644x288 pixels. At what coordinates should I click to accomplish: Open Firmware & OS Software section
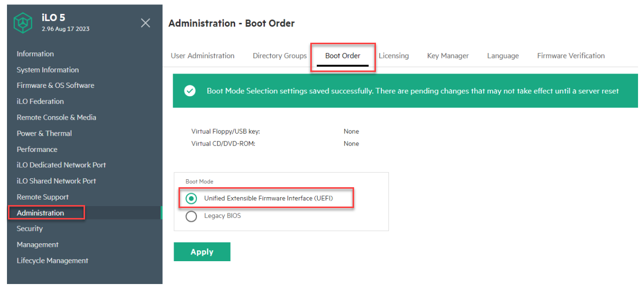click(x=55, y=85)
